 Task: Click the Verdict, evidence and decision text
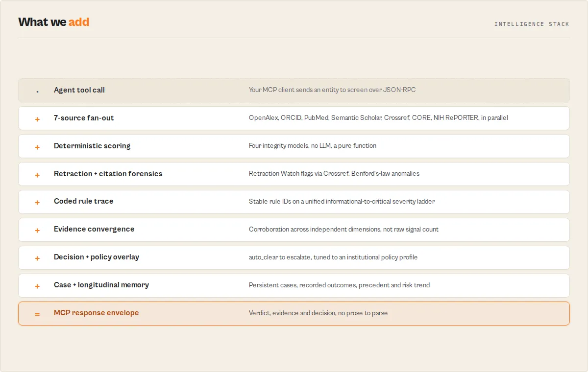pos(318,313)
